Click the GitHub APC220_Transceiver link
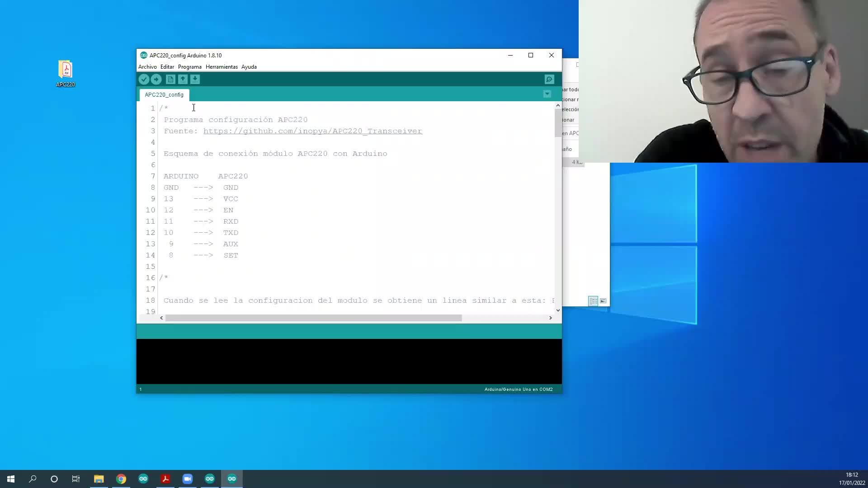Viewport: 868px width, 488px height. click(x=312, y=131)
